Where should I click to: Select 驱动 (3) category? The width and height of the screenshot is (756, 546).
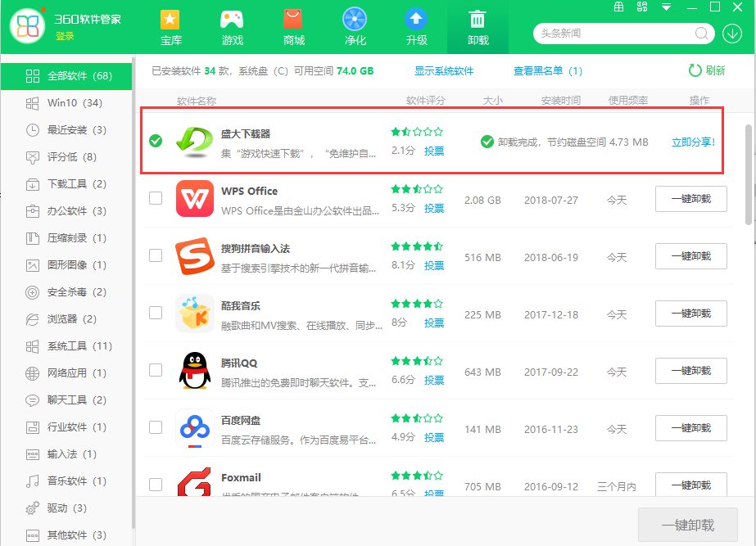(x=66, y=508)
